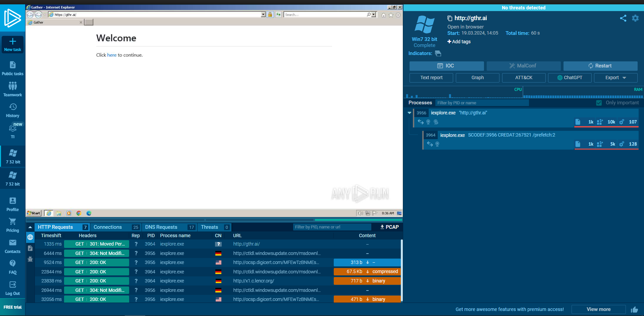Click the share icon for this task

[623, 18]
